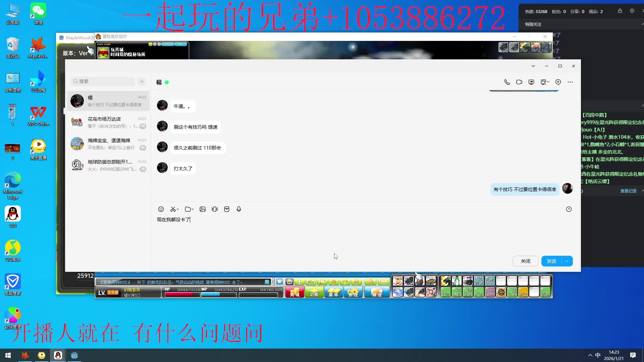Start a video call with 楊
Viewport: 644px width, 362px height.
click(x=519, y=82)
